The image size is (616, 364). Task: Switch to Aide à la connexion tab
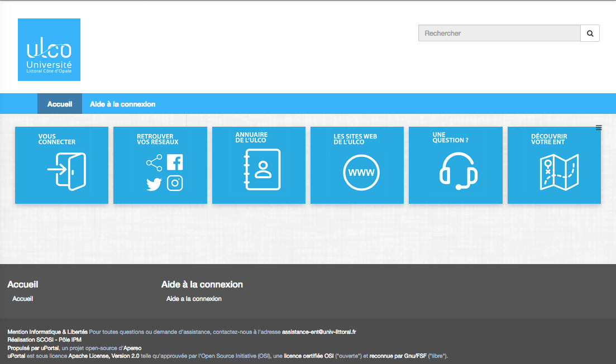click(x=122, y=104)
